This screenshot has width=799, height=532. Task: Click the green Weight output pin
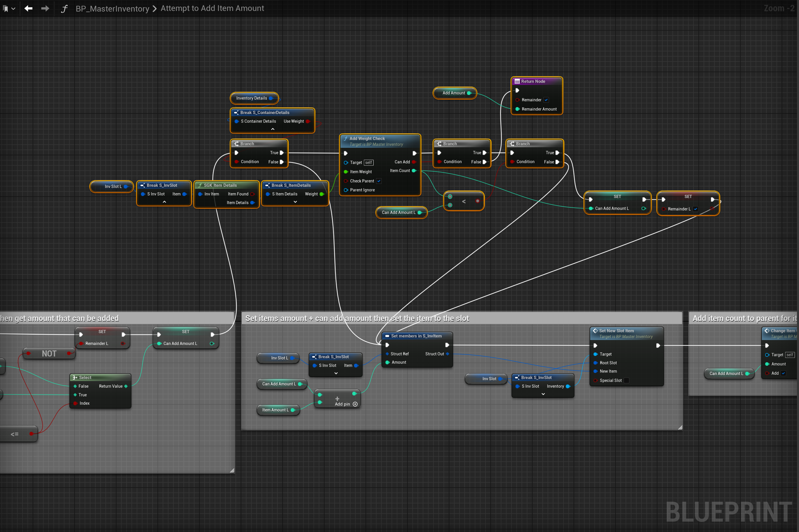[322, 194]
